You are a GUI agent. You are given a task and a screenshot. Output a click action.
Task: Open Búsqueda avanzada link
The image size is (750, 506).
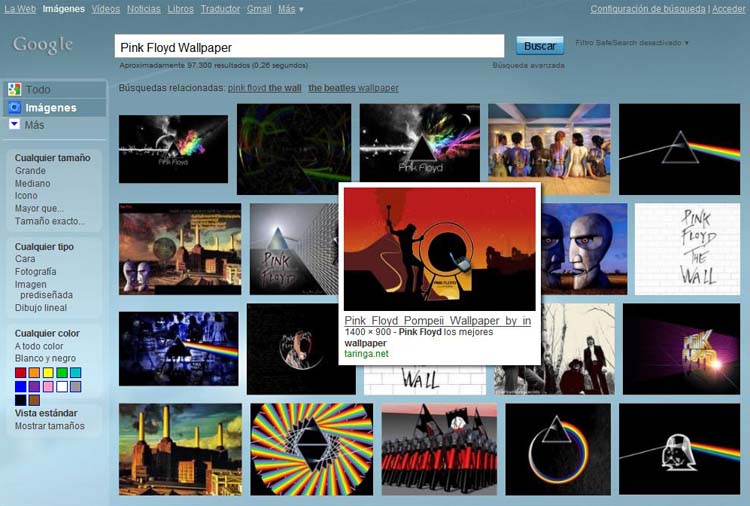[529, 65]
